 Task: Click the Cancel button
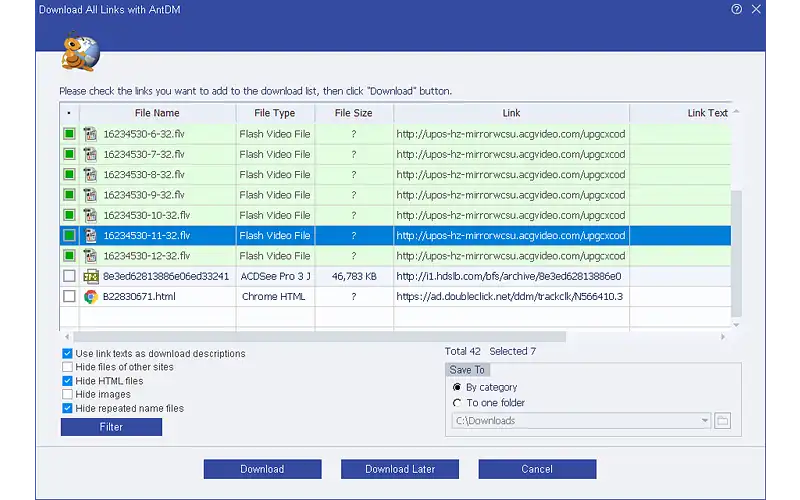(537, 469)
